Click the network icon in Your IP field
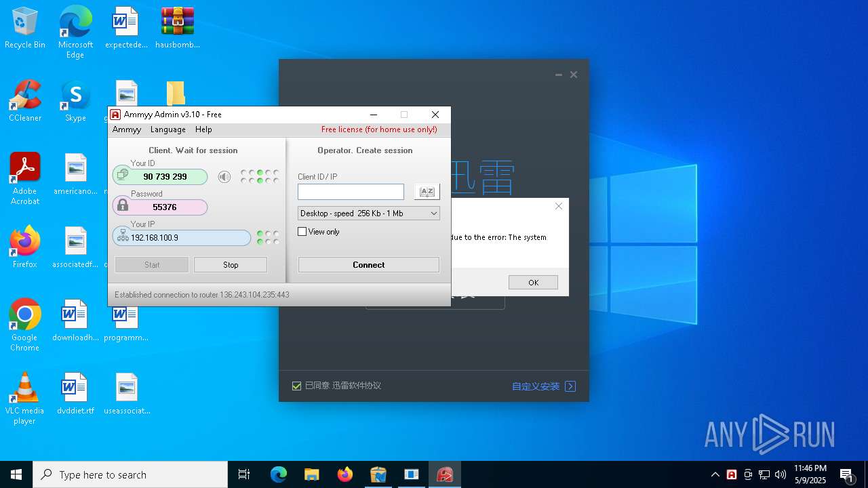868x488 pixels. click(x=123, y=236)
